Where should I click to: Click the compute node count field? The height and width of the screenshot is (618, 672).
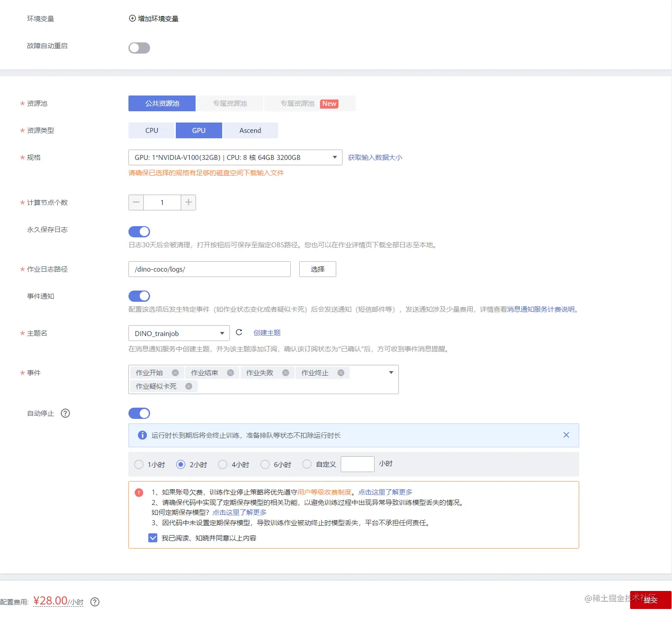162,203
